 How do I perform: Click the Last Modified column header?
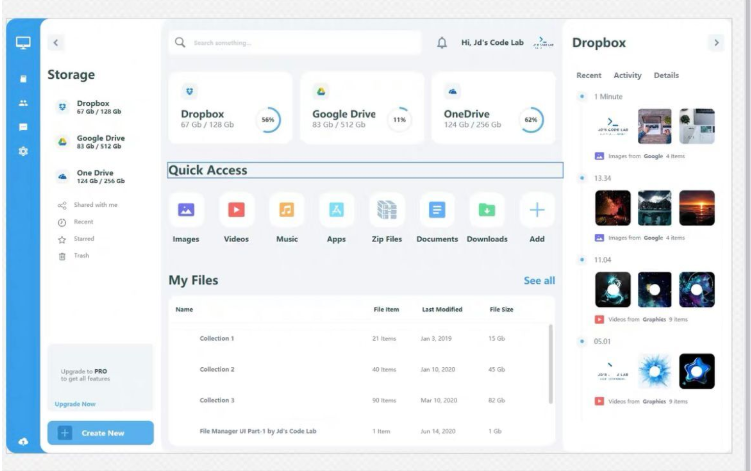pyautogui.click(x=442, y=310)
